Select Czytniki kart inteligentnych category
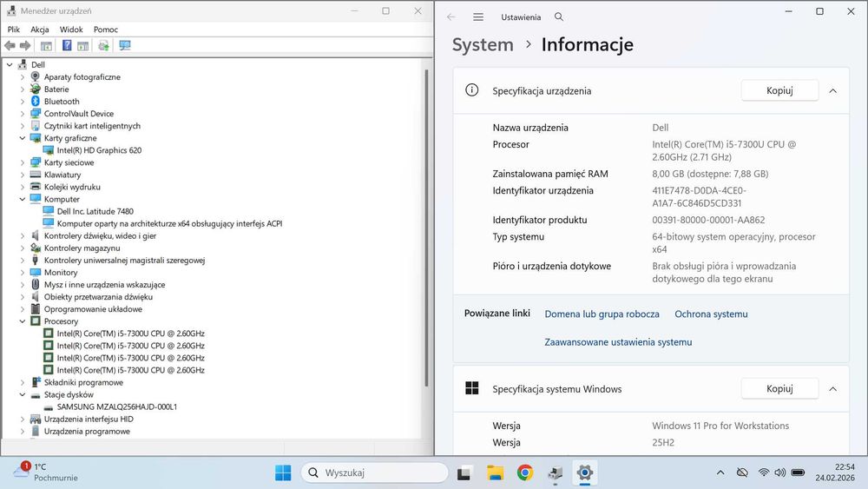 click(x=93, y=126)
